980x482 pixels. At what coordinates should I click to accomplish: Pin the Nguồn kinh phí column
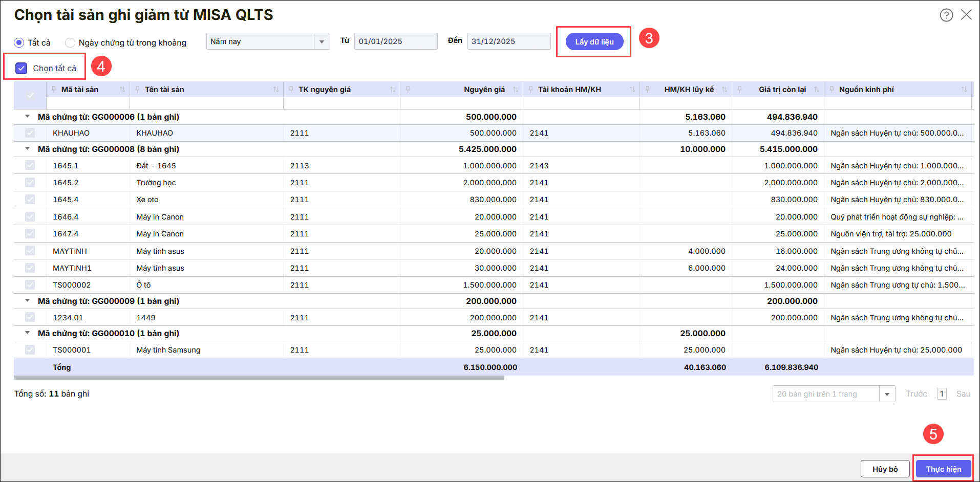832,89
